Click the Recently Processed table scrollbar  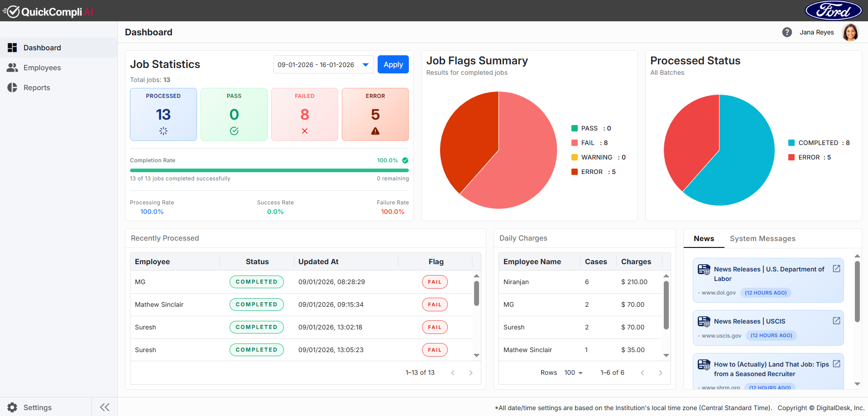pyautogui.click(x=476, y=294)
